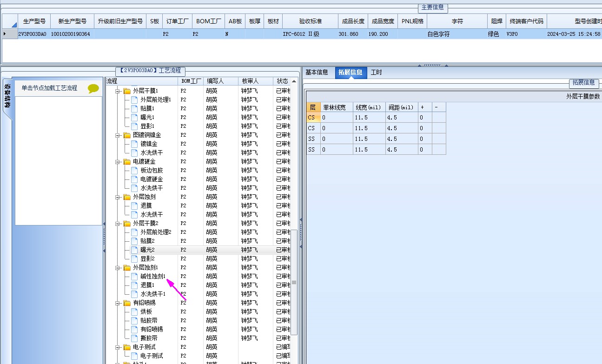Collapse the 外层蚀刻 folder node

[118, 197]
